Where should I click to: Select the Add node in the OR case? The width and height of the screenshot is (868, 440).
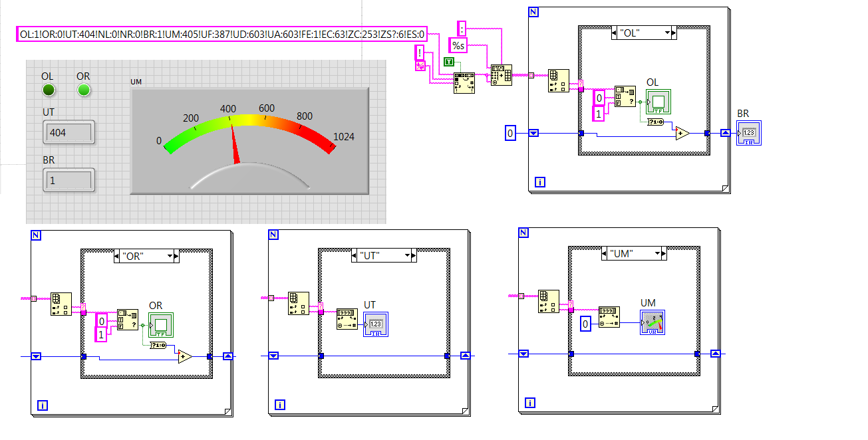tap(184, 356)
